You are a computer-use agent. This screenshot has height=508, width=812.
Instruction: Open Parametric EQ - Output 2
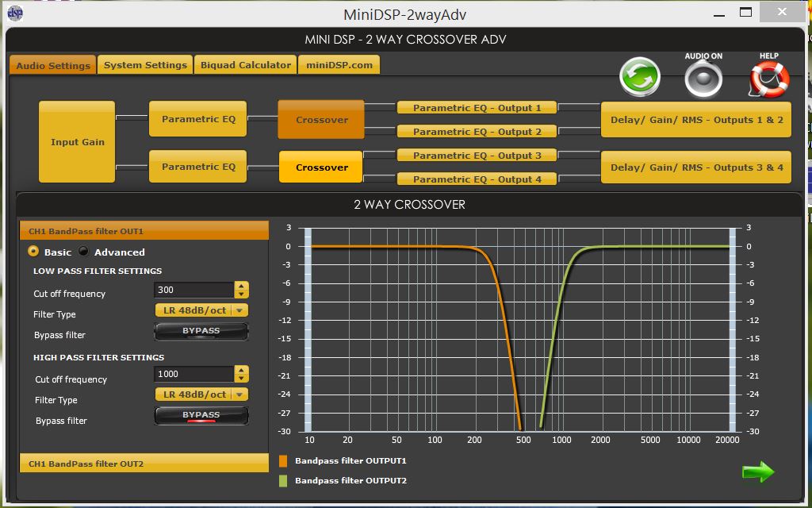pyautogui.click(x=477, y=131)
